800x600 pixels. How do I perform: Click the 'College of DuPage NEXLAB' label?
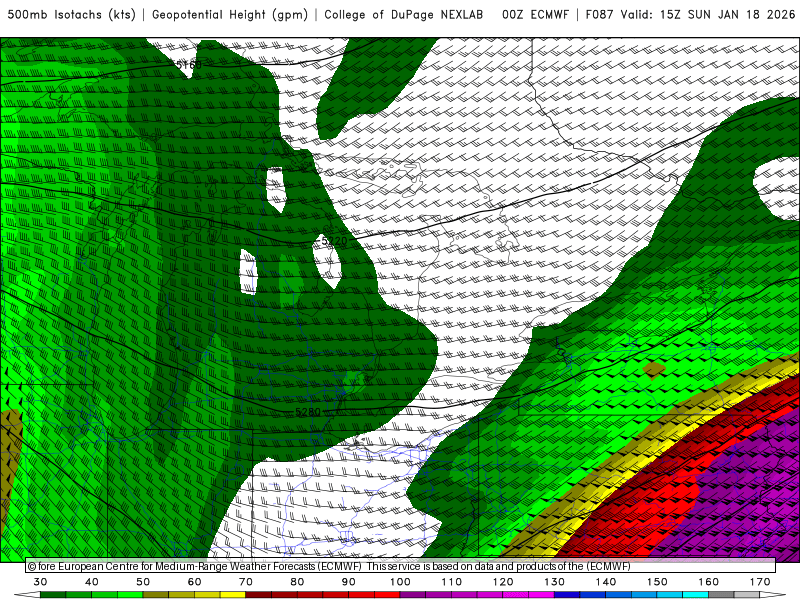tap(404, 15)
